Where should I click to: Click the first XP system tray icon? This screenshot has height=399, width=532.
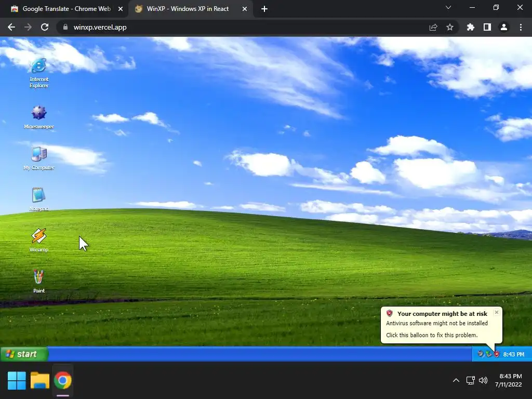[480, 354]
